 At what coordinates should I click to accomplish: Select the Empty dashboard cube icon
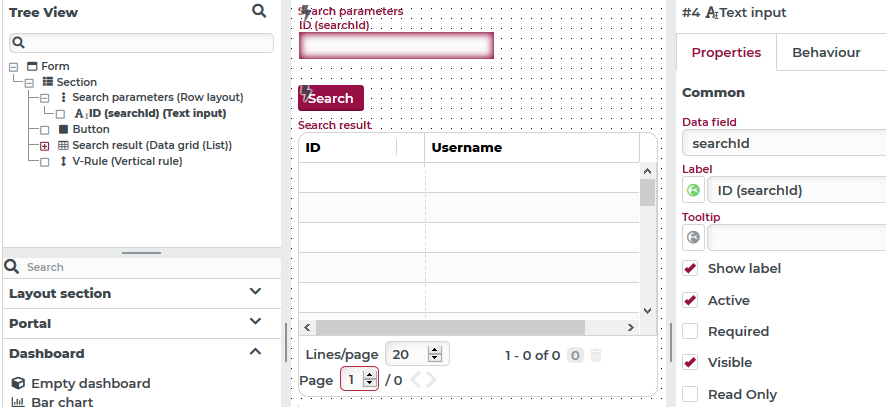pos(18,383)
